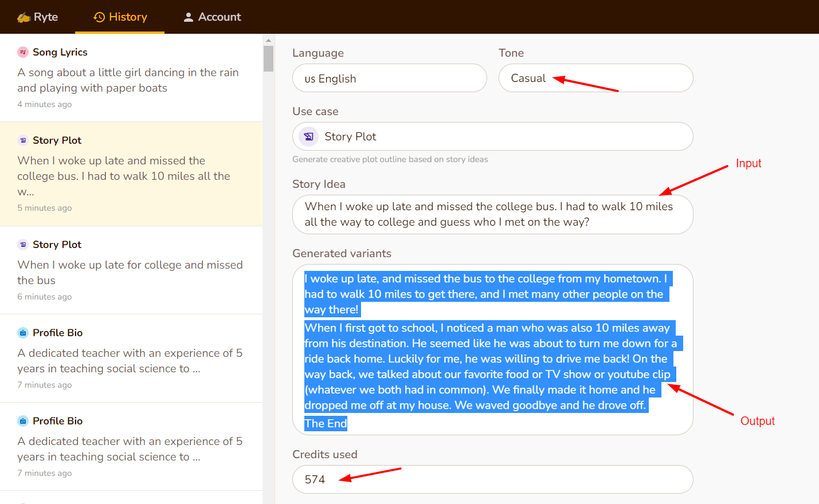Click the Credits used field showing 574

point(492,479)
